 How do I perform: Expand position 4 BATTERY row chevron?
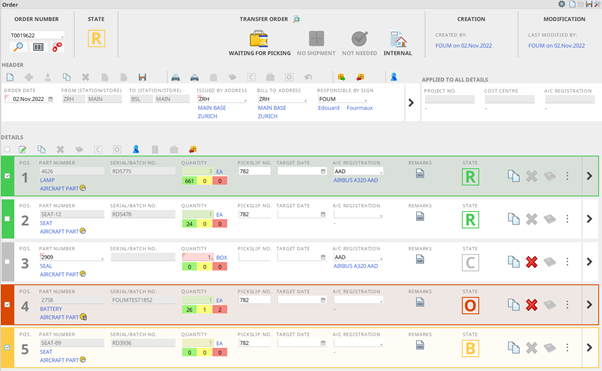[x=589, y=305]
